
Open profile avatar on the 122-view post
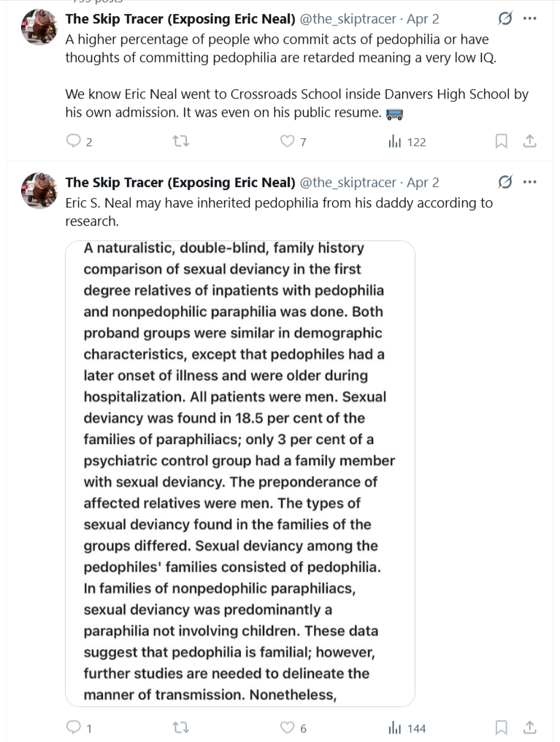39,28
